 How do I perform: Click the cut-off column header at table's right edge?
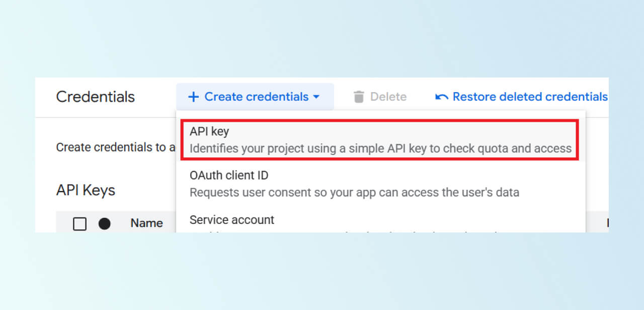click(607, 223)
